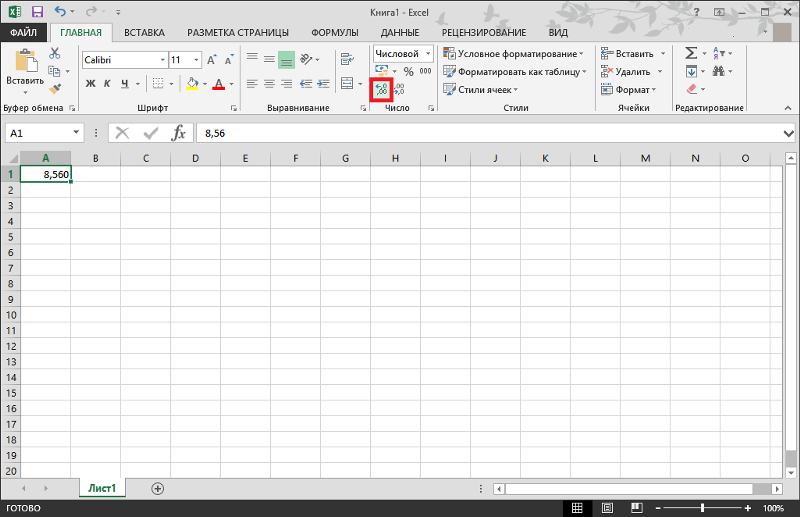Expand the Name Box dropdown arrow
The width and height of the screenshot is (800, 517).
[76, 133]
